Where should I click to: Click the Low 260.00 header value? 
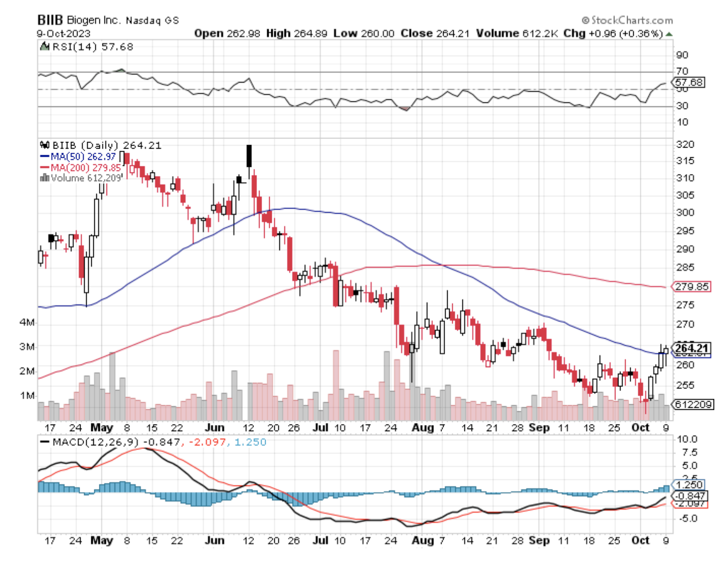363,33
